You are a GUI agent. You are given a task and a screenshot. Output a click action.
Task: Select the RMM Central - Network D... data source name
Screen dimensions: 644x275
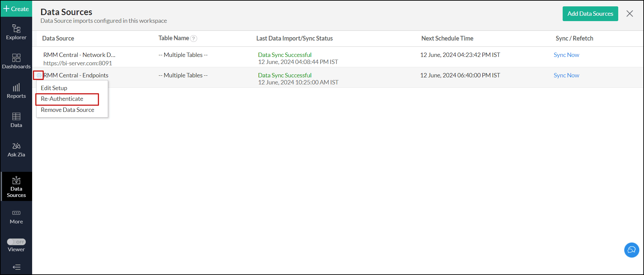coord(79,55)
